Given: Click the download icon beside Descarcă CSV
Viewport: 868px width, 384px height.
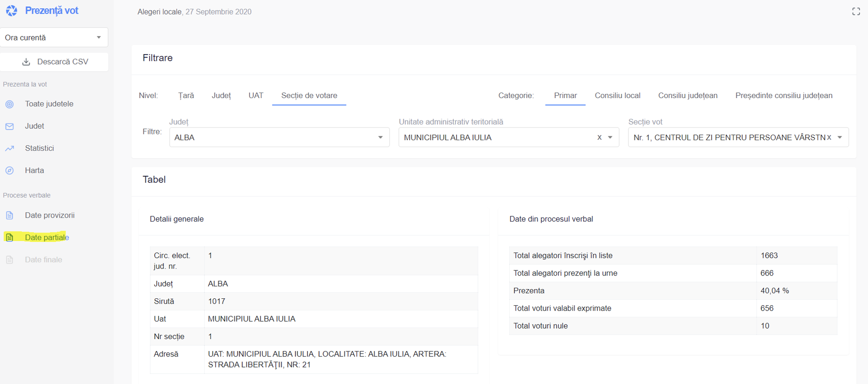Looking at the screenshot, I should [x=26, y=62].
